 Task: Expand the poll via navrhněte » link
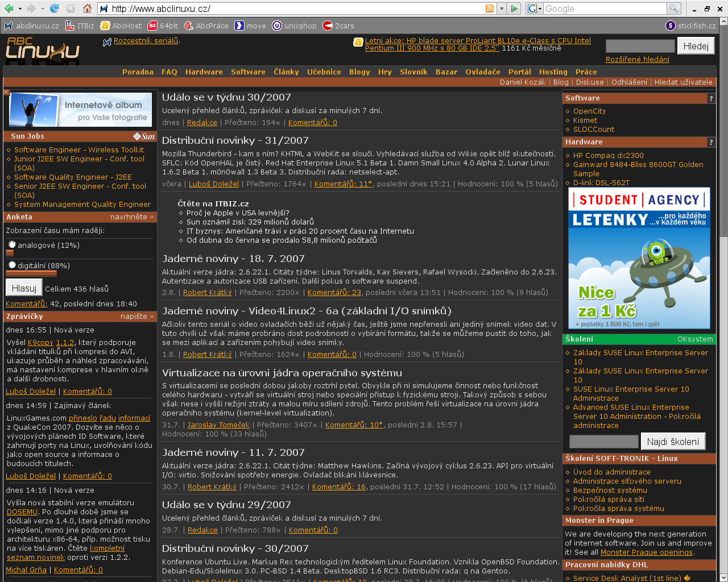(x=132, y=217)
